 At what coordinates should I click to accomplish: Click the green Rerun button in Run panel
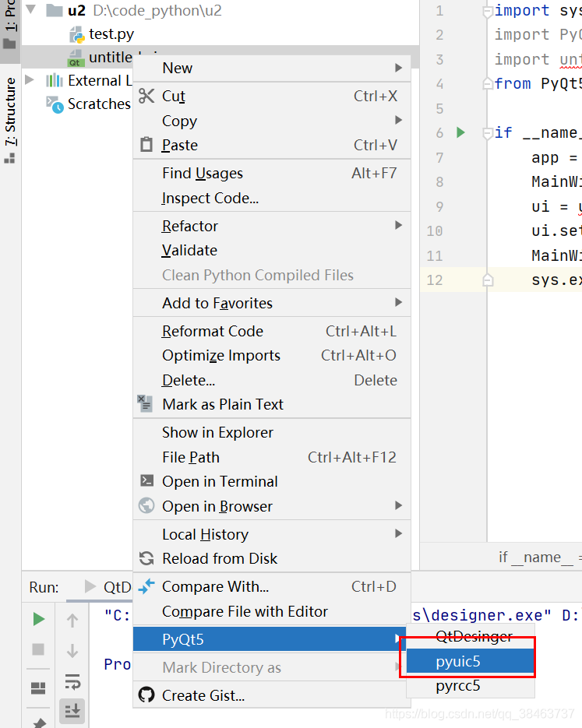[38, 620]
